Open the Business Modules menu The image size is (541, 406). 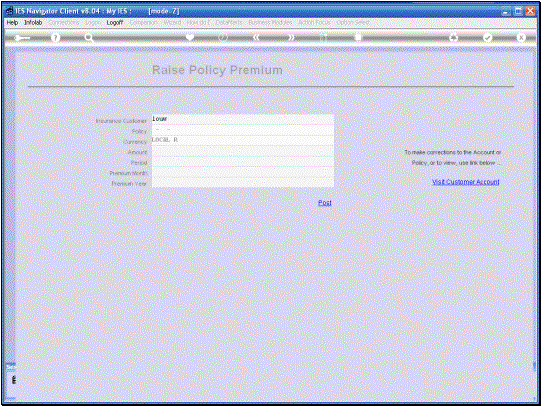tap(270, 22)
